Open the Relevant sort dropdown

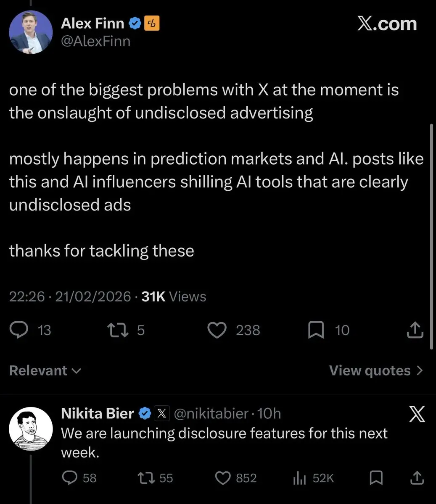[x=45, y=370]
